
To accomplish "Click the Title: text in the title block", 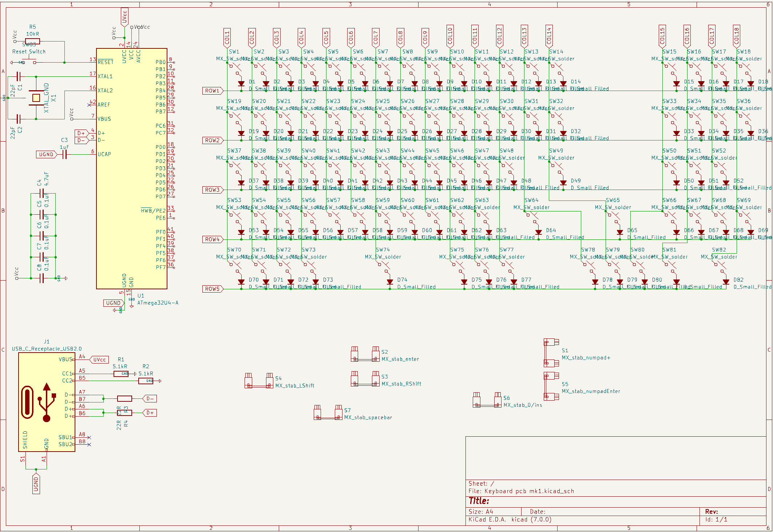I will click(x=479, y=501).
